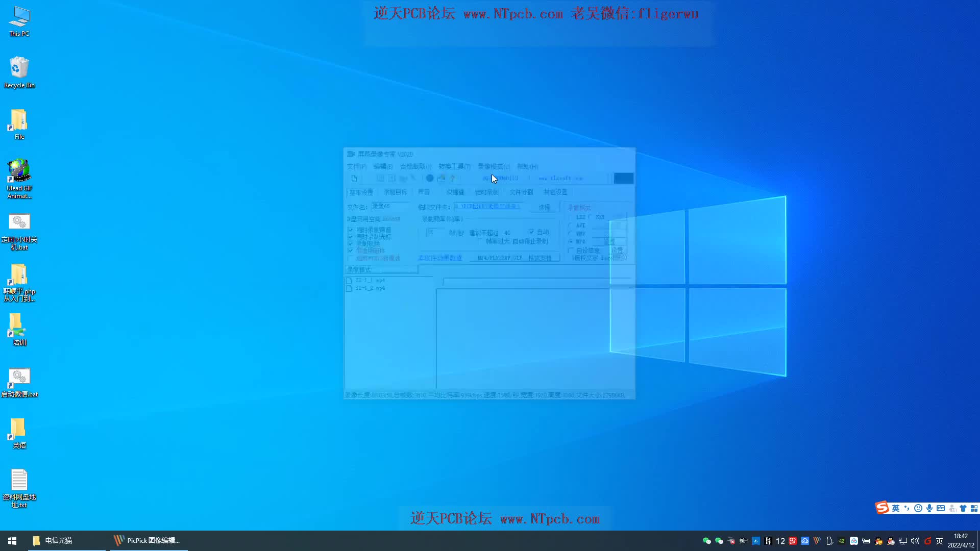The image size is (980, 551).
Task: Switch to 文件分割 tab
Action: (x=521, y=192)
